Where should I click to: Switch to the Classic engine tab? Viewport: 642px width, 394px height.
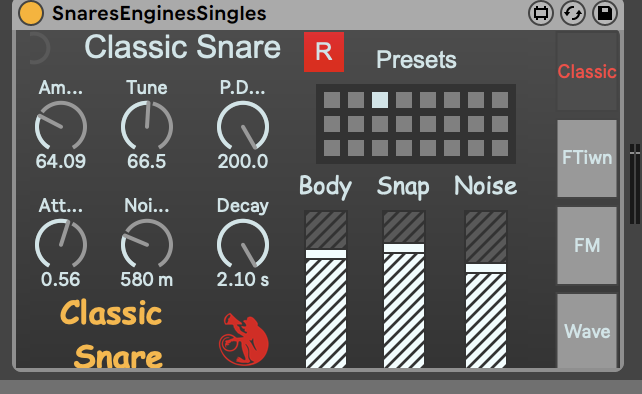click(x=587, y=72)
